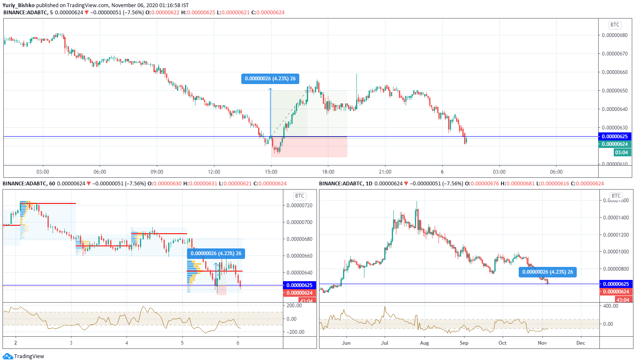This screenshot has width=636, height=364.
Task: Click the 4.23% measurement label on 5-minute chart
Action: pyautogui.click(x=270, y=79)
